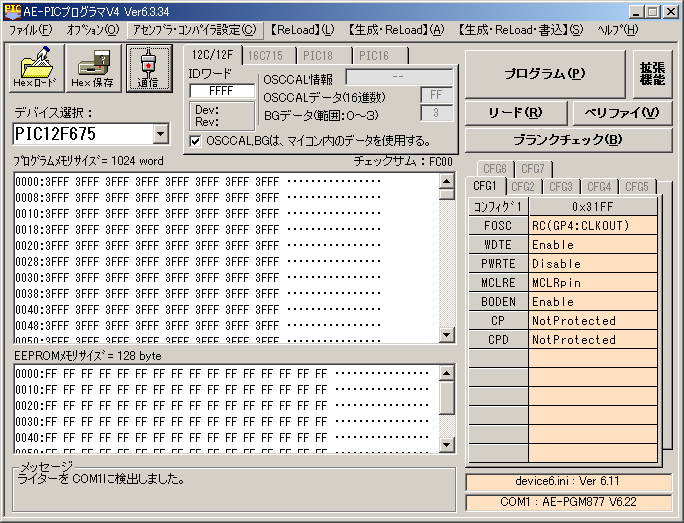Switch to the CFG5 tab
This screenshot has width=684, height=523.
(637, 187)
